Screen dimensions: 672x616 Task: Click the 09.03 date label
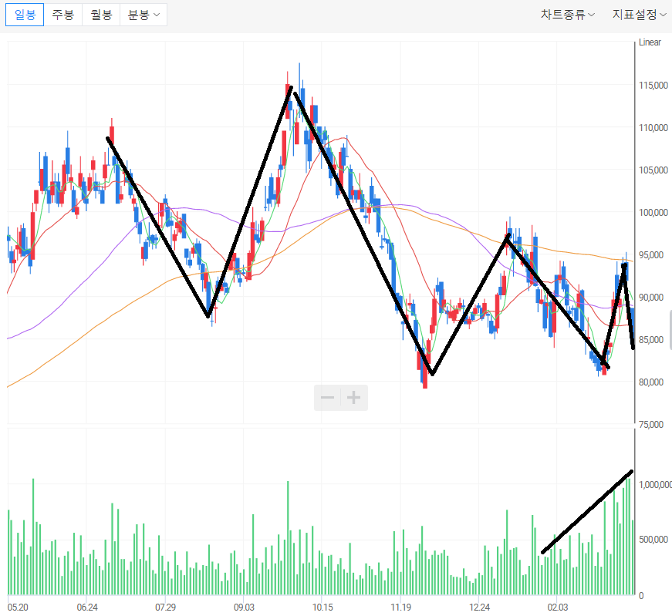click(x=244, y=608)
